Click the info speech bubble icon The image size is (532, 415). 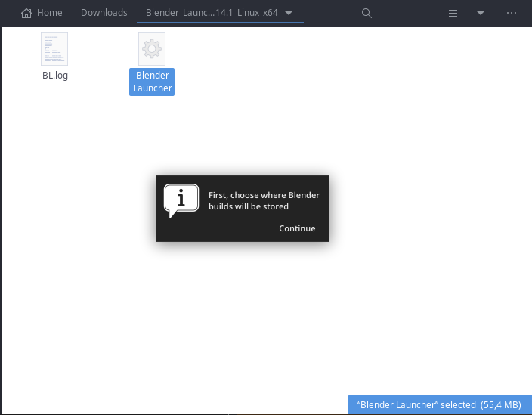pos(181,200)
